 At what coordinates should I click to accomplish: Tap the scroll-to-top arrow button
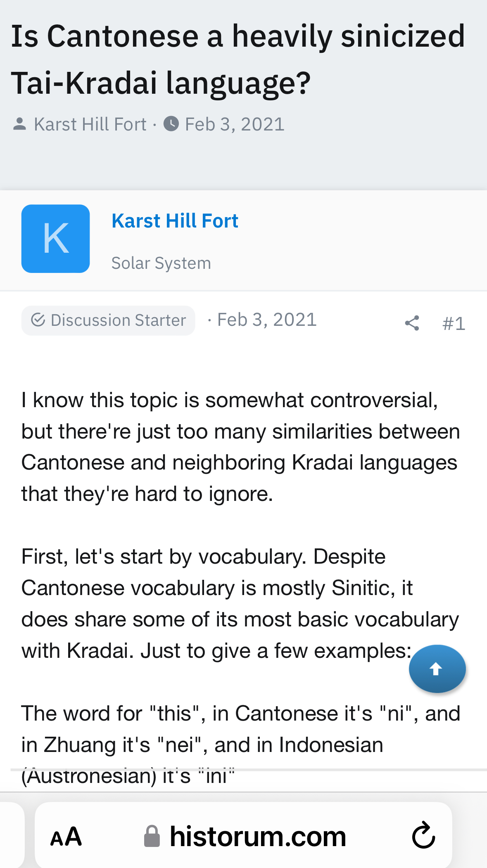pos(437,669)
